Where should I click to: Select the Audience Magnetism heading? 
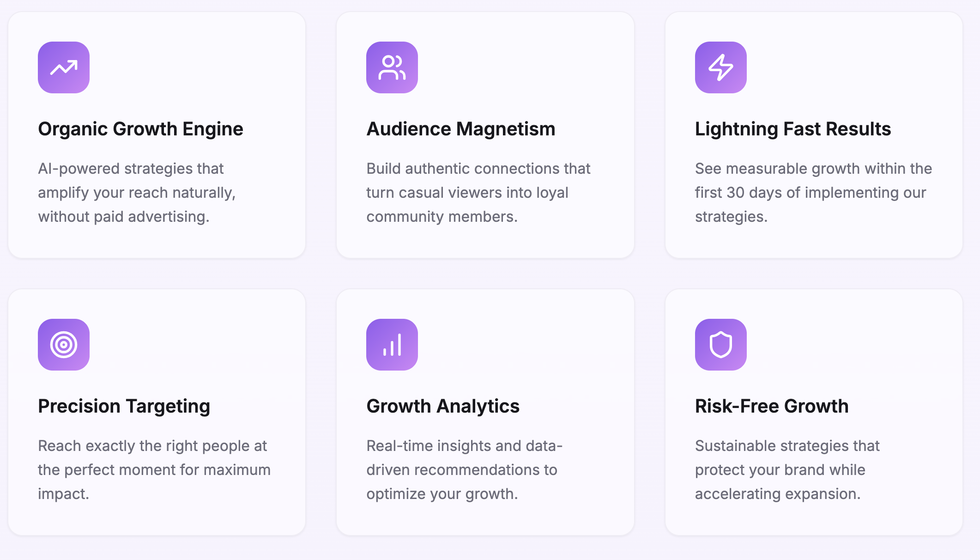click(x=460, y=129)
